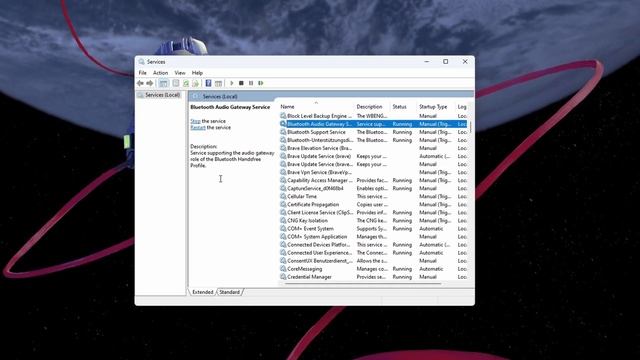Open the Properties toolbar icon

[176, 83]
